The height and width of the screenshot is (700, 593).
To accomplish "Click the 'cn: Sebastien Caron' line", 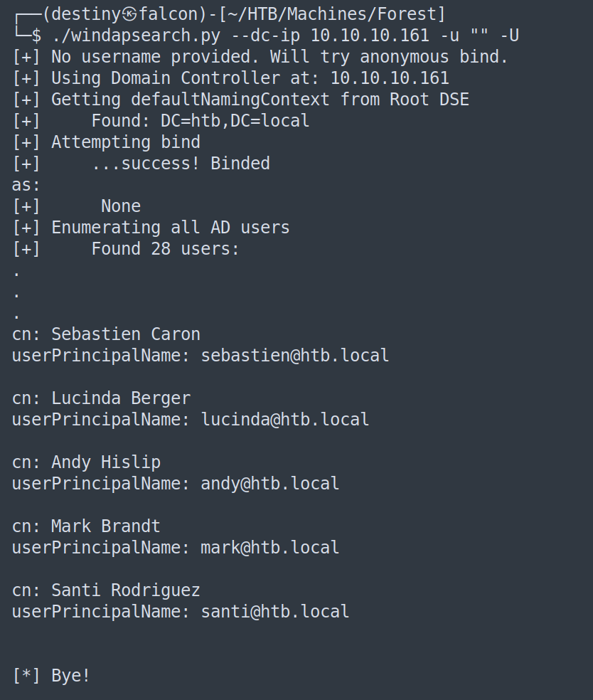I will click(106, 334).
